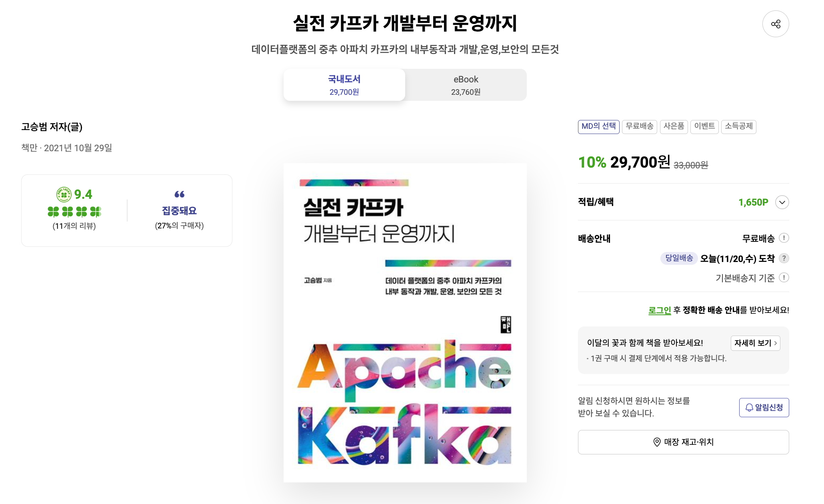Click the info icon next to 기본배송지 기준
824x504 pixels.
click(784, 278)
